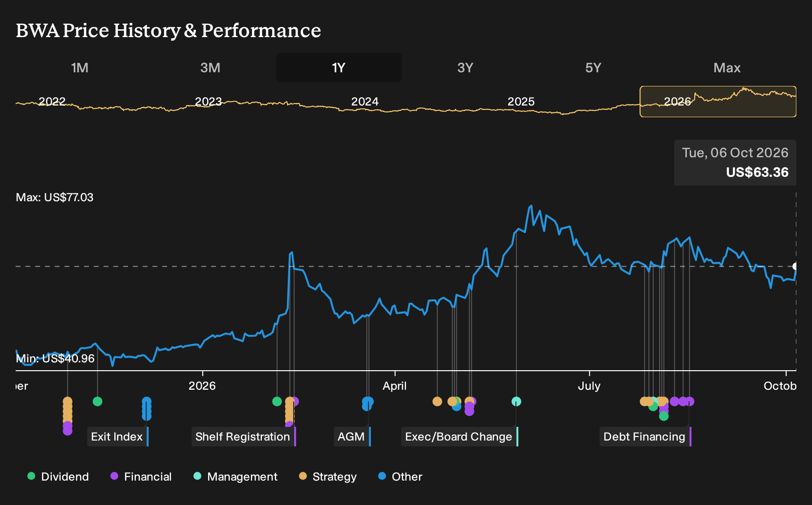Open the Debt Financing event label
The width and height of the screenshot is (812, 505).
pos(645,437)
